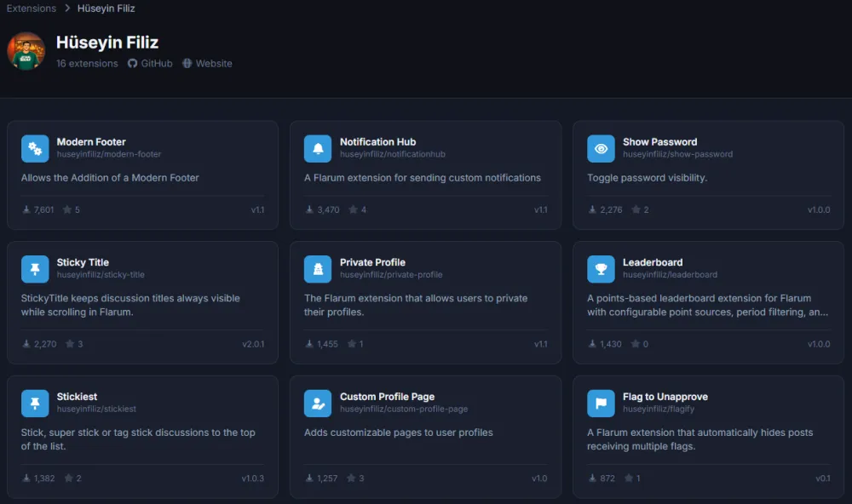Open the Show Password extension title
The height and width of the screenshot is (504, 852).
659,141
